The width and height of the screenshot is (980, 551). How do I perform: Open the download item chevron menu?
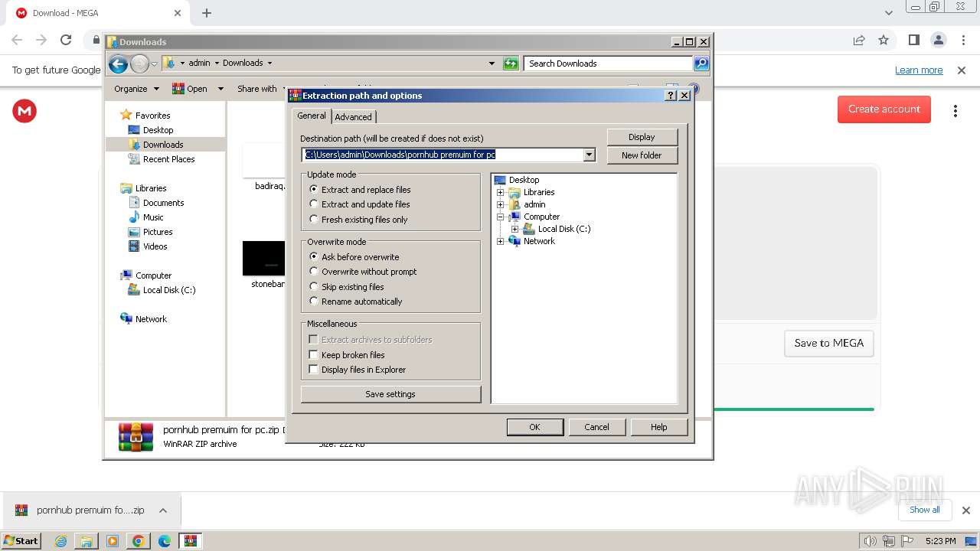pyautogui.click(x=163, y=510)
